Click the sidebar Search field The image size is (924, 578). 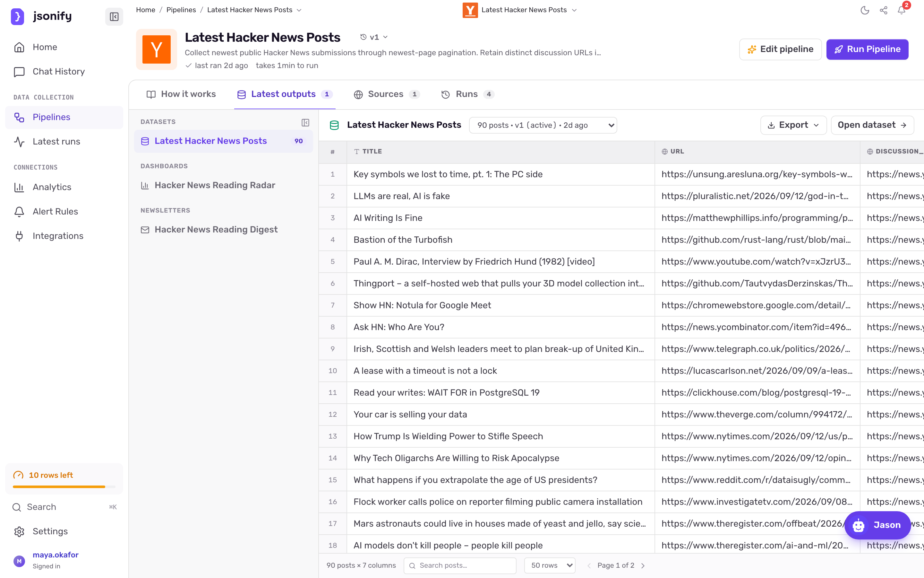coord(64,507)
